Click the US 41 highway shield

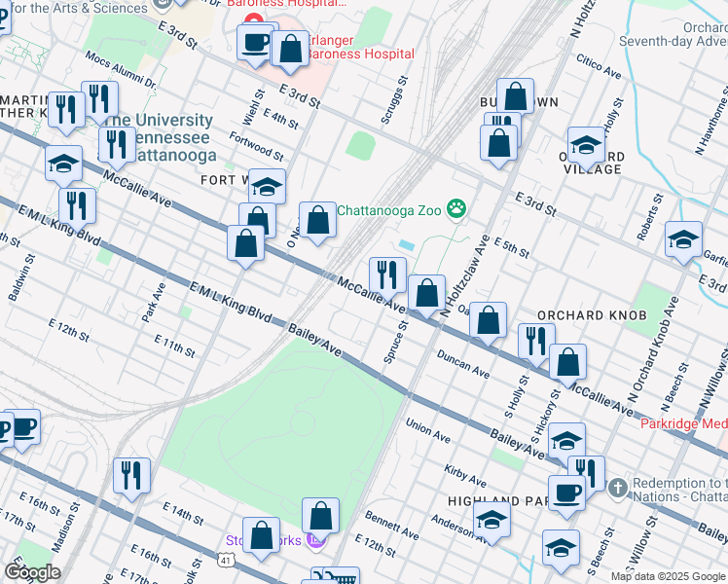(225, 561)
